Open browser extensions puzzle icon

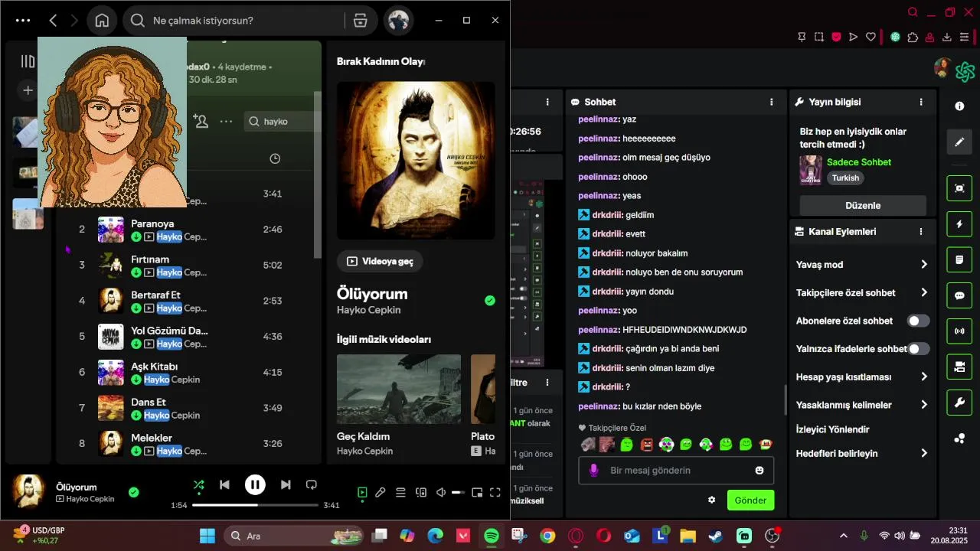[913, 37]
